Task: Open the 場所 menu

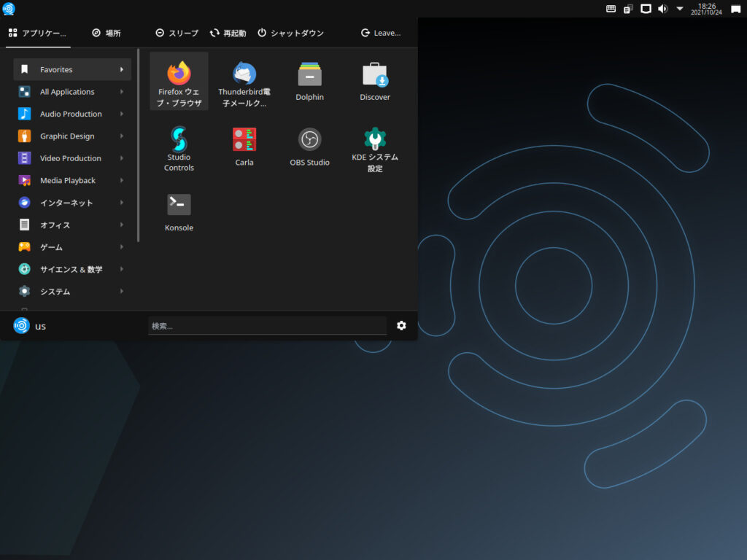Action: [x=107, y=32]
